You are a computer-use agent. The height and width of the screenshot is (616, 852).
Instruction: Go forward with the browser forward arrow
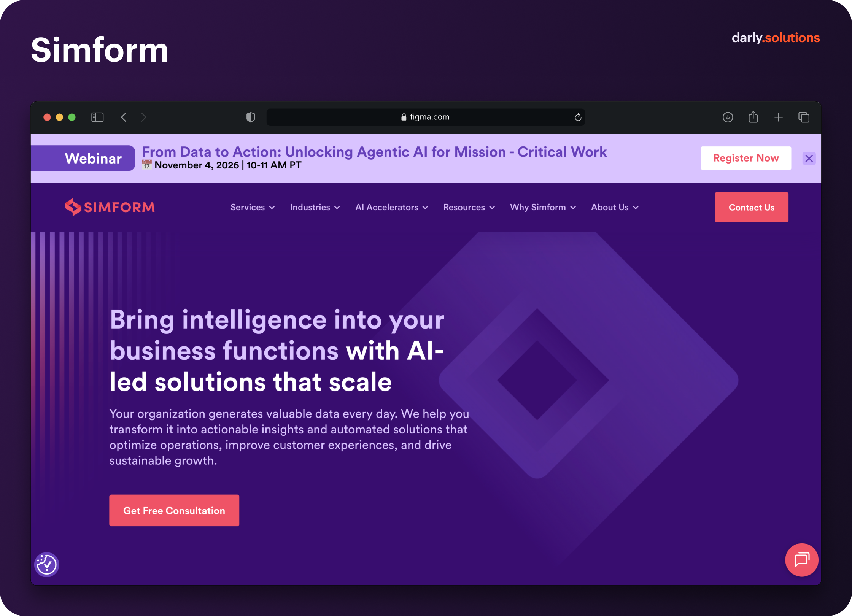click(143, 117)
